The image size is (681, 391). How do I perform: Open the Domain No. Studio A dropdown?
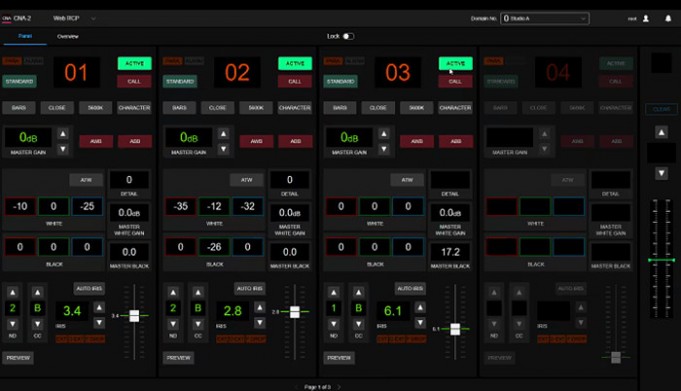pos(545,18)
